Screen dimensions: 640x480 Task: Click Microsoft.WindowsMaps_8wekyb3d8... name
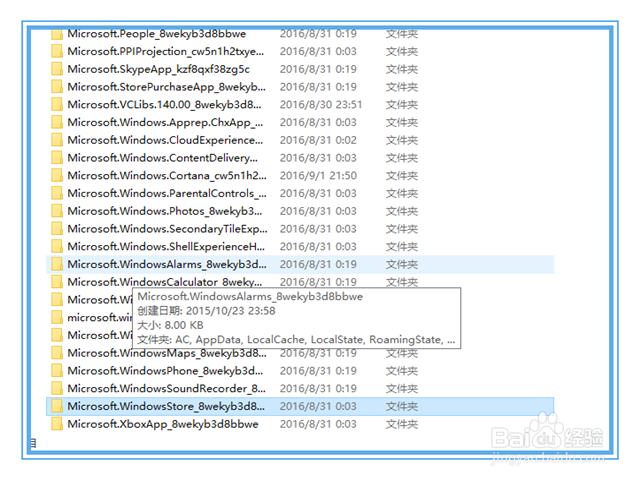(167, 353)
